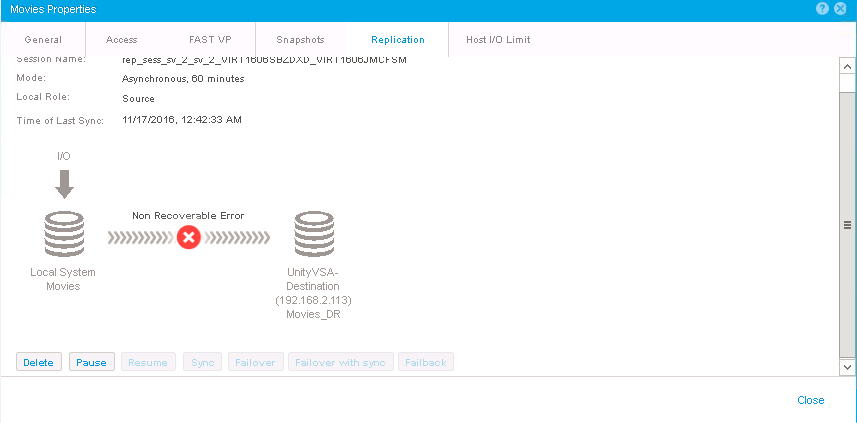Switch to the General tab
Image resolution: width=857 pixels, height=423 pixels.
click(43, 40)
